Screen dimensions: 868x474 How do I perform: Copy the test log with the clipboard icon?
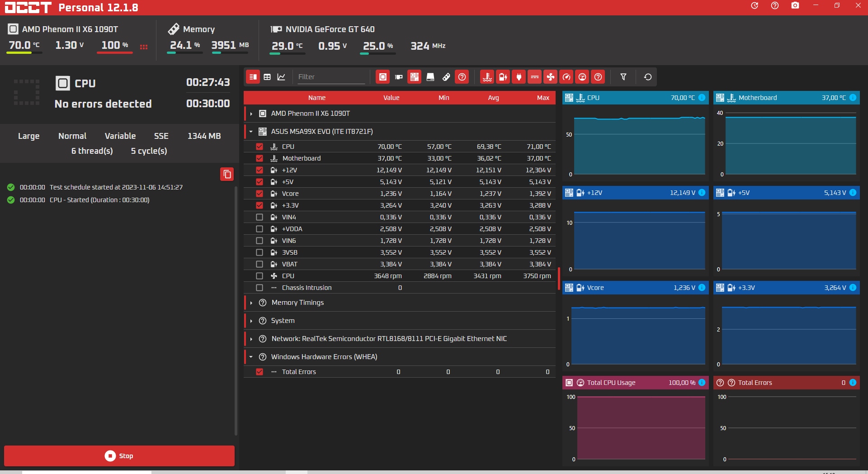227,174
